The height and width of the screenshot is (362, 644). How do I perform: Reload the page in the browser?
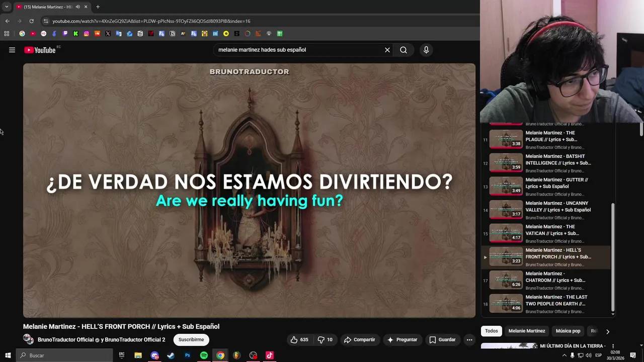pos(31,21)
